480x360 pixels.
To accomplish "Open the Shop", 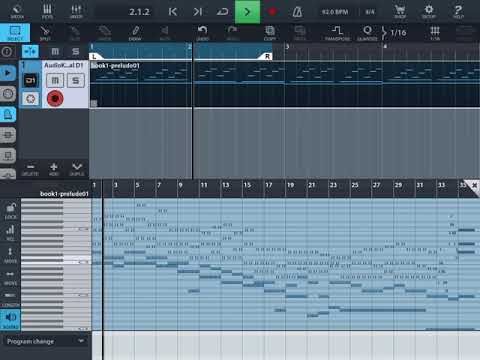I will coord(400,12).
